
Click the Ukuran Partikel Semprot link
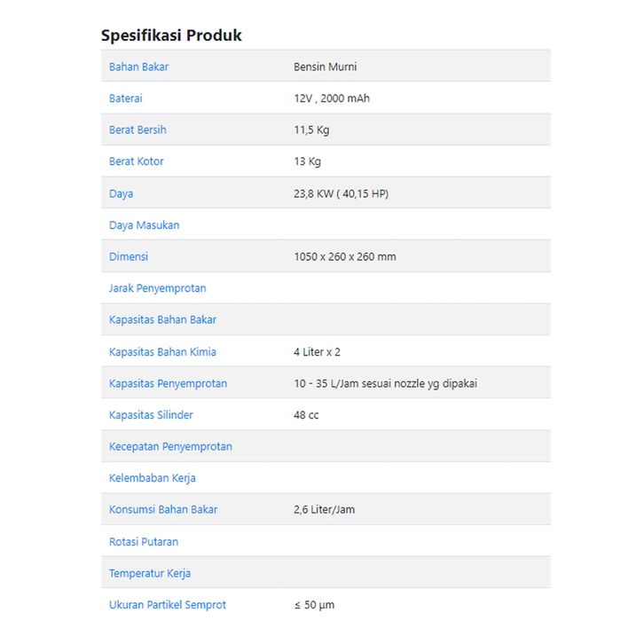pyautogui.click(x=167, y=605)
